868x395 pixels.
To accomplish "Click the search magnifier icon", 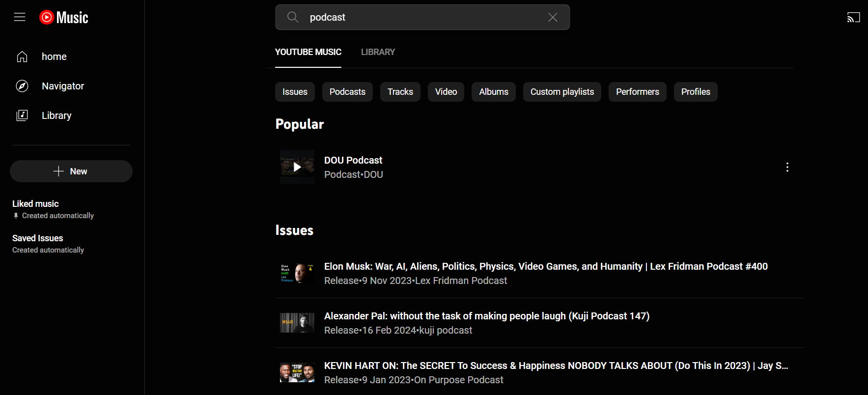I will tap(293, 17).
